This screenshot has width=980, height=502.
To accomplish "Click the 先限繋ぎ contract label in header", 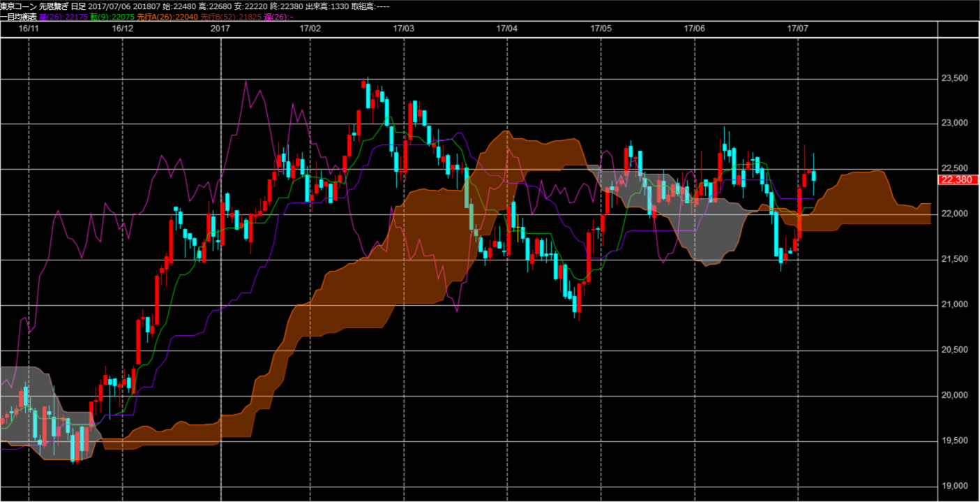I will tap(54, 6).
